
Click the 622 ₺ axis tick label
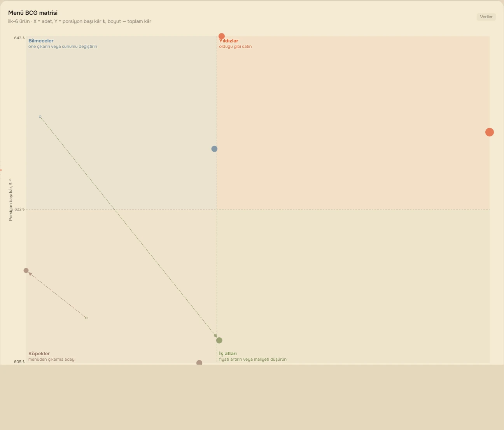tap(19, 209)
